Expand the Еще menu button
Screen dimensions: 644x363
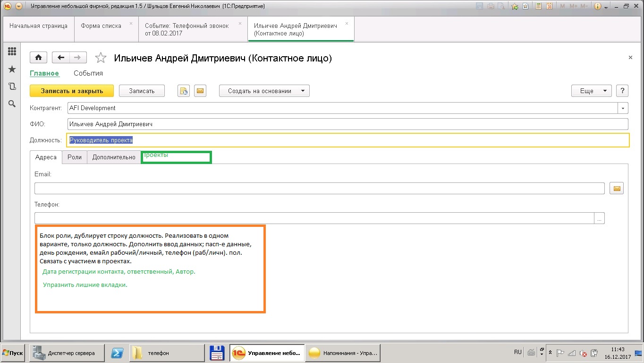591,91
